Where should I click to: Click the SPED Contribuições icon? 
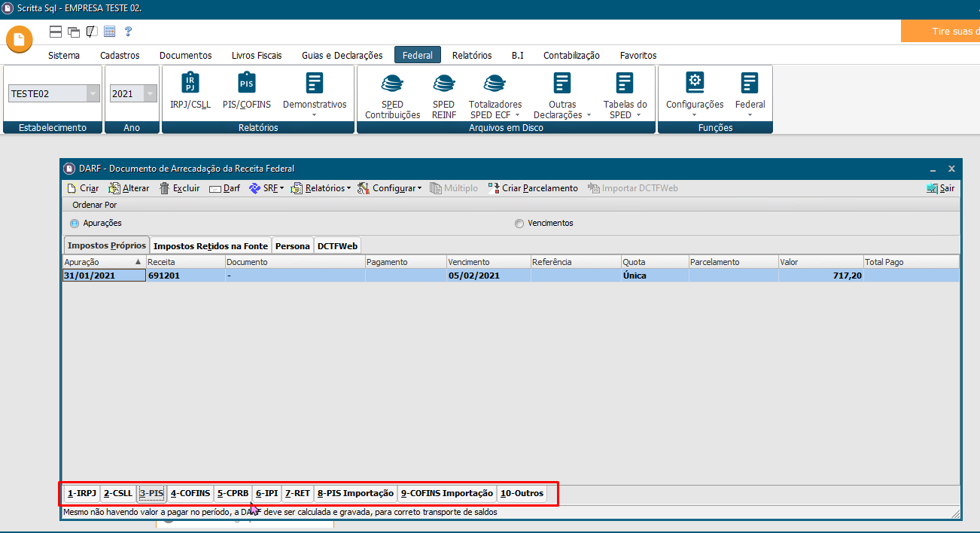tap(392, 84)
